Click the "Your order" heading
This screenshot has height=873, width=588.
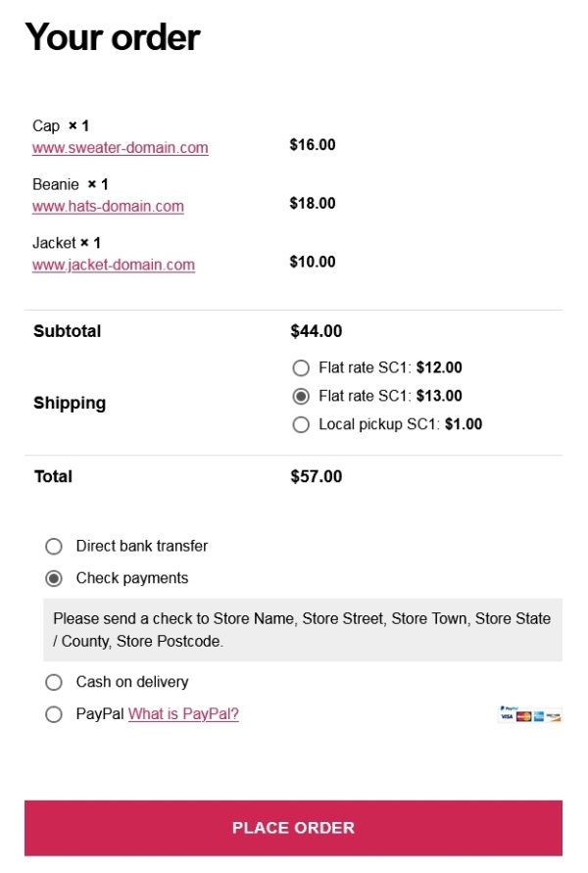pyautogui.click(x=113, y=37)
